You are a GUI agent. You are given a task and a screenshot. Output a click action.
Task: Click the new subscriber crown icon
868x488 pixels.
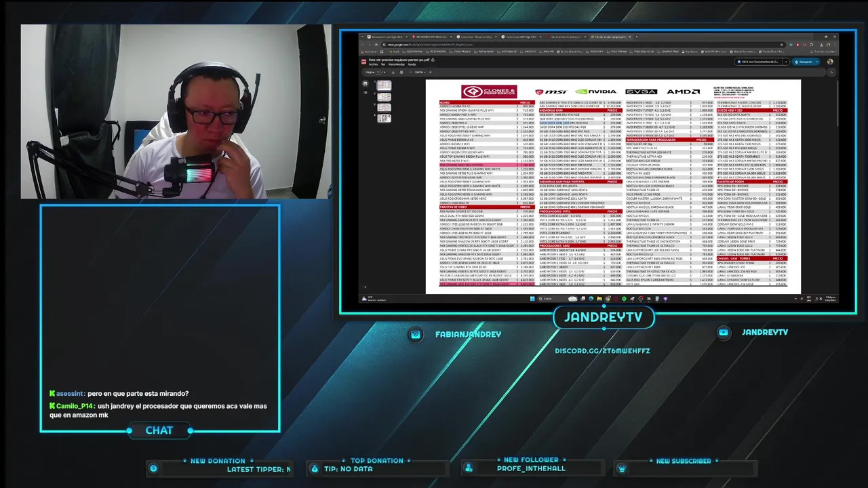click(622, 468)
